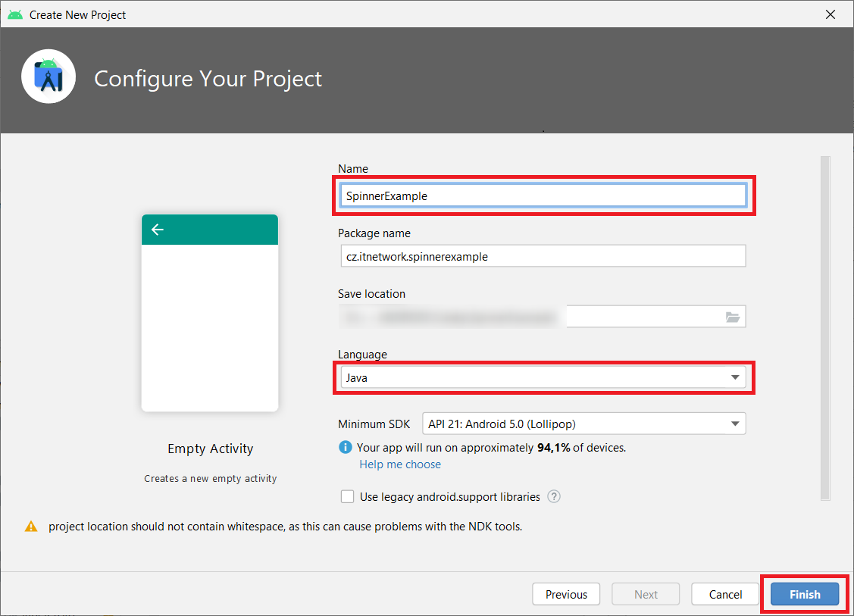Click Finish to create the project

point(805,595)
